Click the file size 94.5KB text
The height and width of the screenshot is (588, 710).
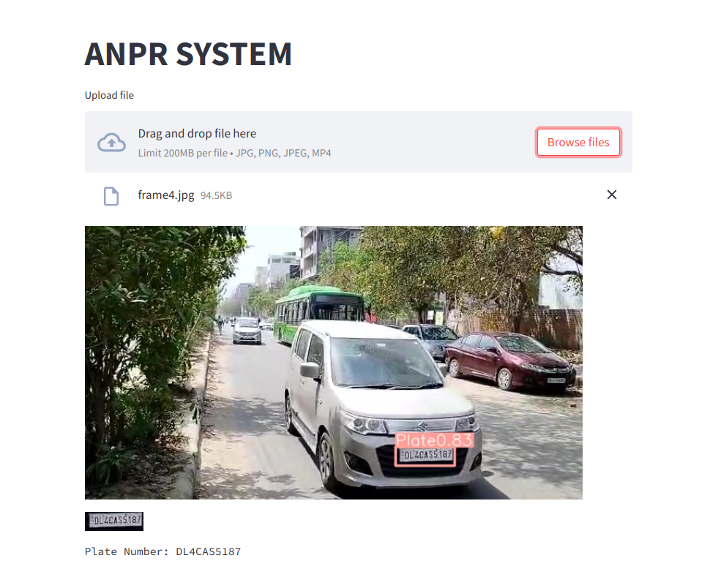click(216, 195)
